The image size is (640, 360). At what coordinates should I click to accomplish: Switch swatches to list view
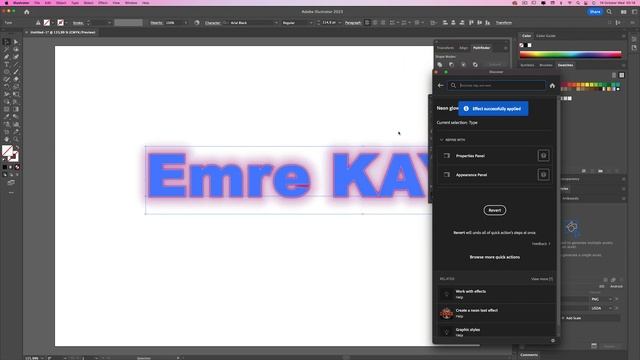614,75
